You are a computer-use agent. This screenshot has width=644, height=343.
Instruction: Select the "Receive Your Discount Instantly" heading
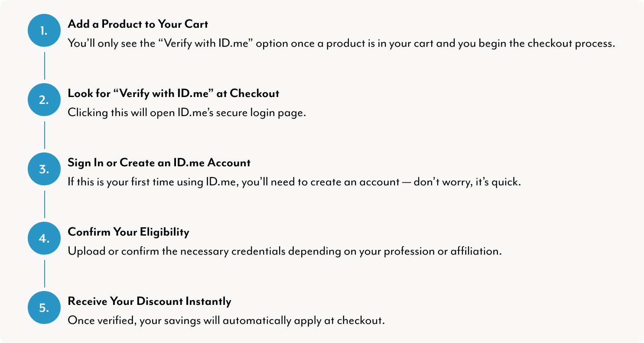[150, 301]
